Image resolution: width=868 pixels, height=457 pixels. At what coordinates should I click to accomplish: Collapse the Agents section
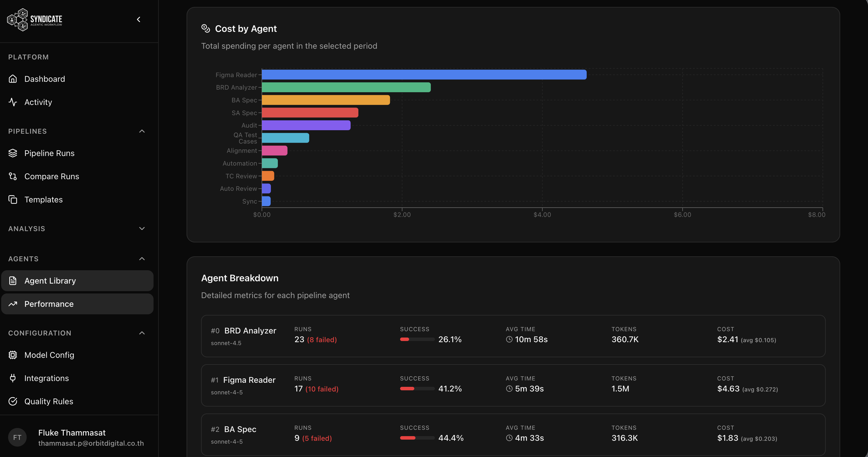(142, 259)
